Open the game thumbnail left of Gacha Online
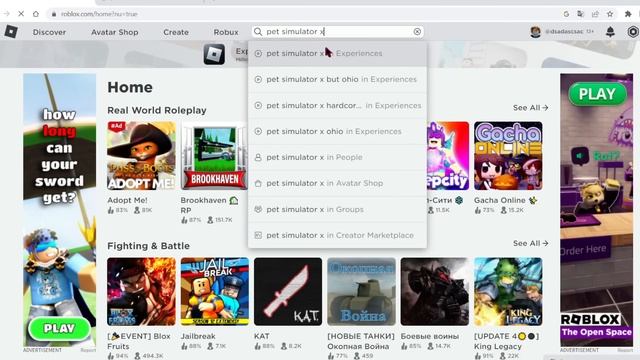640x360 pixels. [x=448, y=156]
